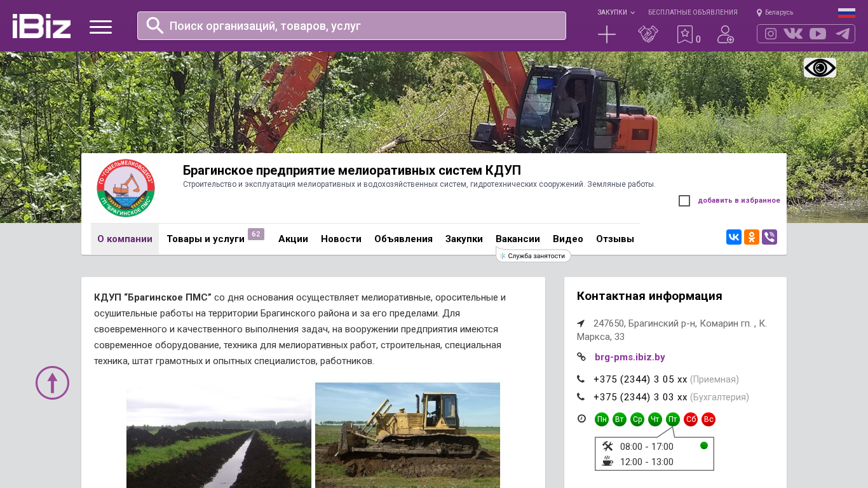Click the phone icon beside Приемная number
This screenshot has height=488, width=868.
pos(581,379)
